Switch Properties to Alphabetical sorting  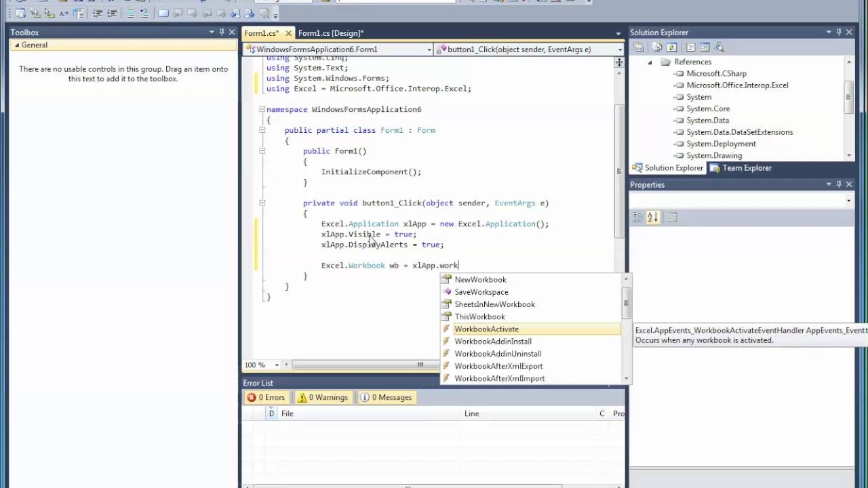coord(652,218)
